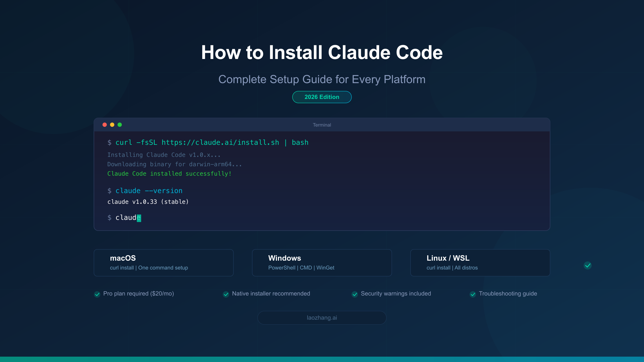This screenshot has height=362, width=644.
Task: Click the green zoom dot on the terminal
Action: (120, 124)
